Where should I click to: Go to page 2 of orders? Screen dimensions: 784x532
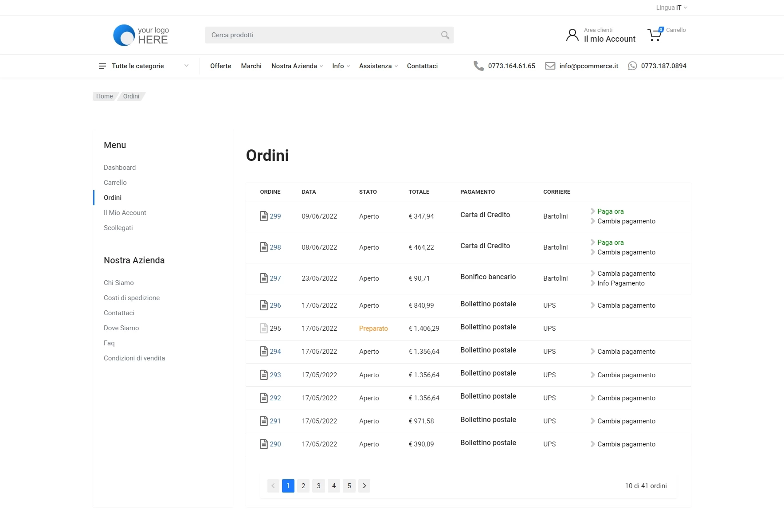click(303, 486)
